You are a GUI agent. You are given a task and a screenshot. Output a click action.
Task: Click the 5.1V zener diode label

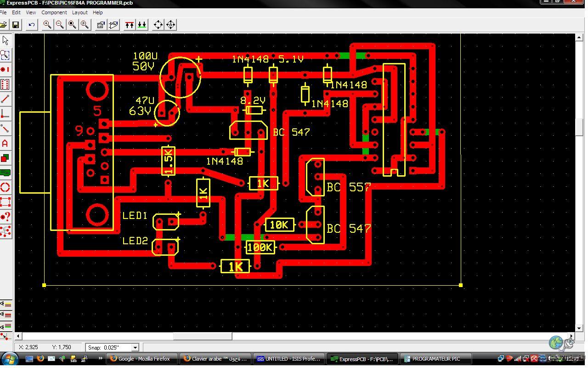(x=291, y=59)
